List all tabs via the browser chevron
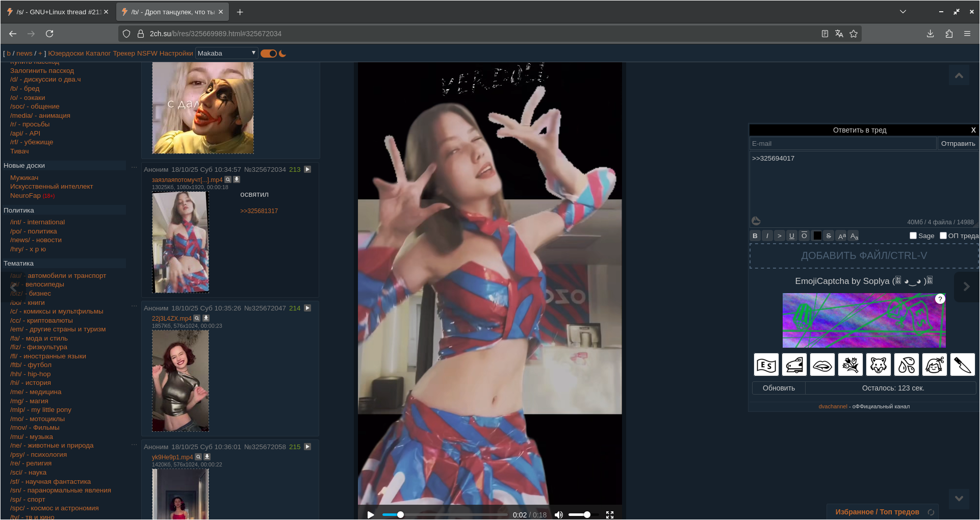 point(903,12)
